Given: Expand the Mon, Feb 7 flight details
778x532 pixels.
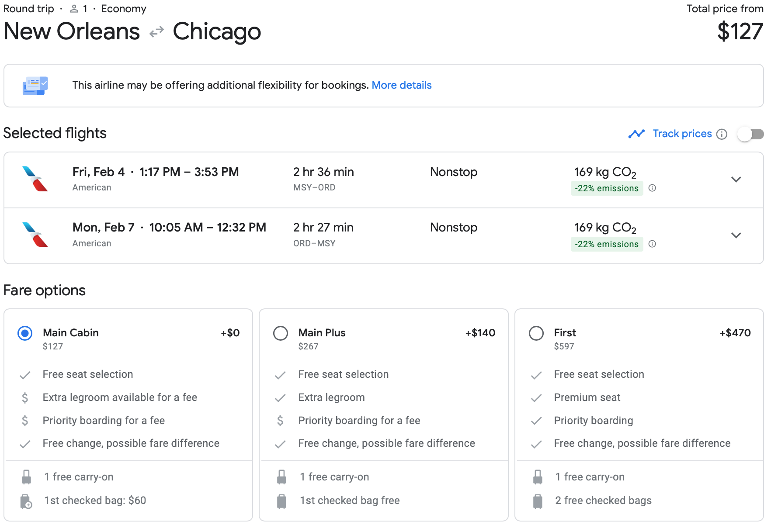Looking at the screenshot, I should [x=736, y=235].
